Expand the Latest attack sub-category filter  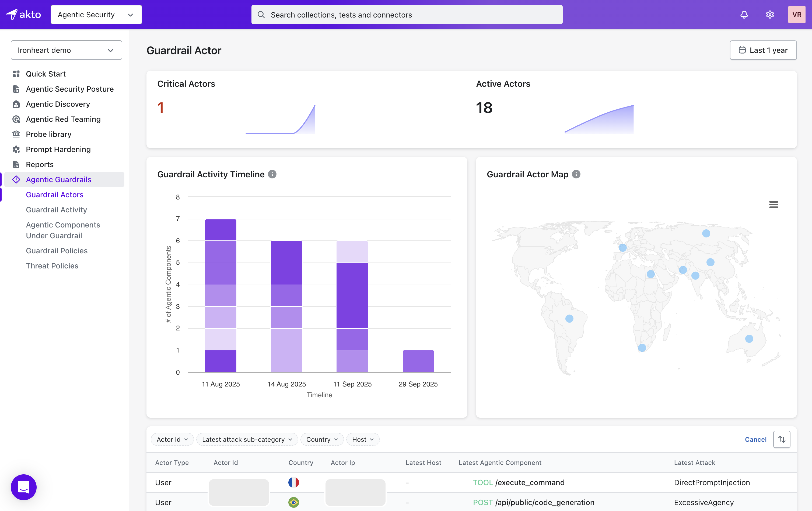coord(247,439)
